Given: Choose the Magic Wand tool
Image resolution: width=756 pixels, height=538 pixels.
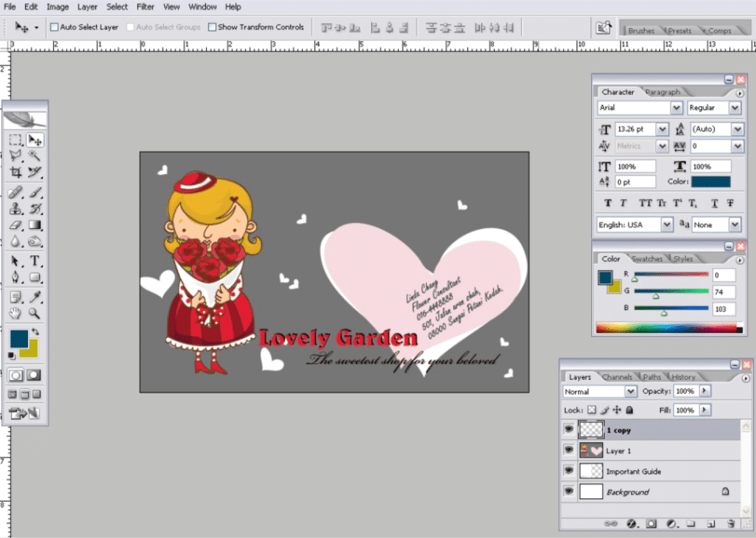Looking at the screenshot, I should 35,155.
